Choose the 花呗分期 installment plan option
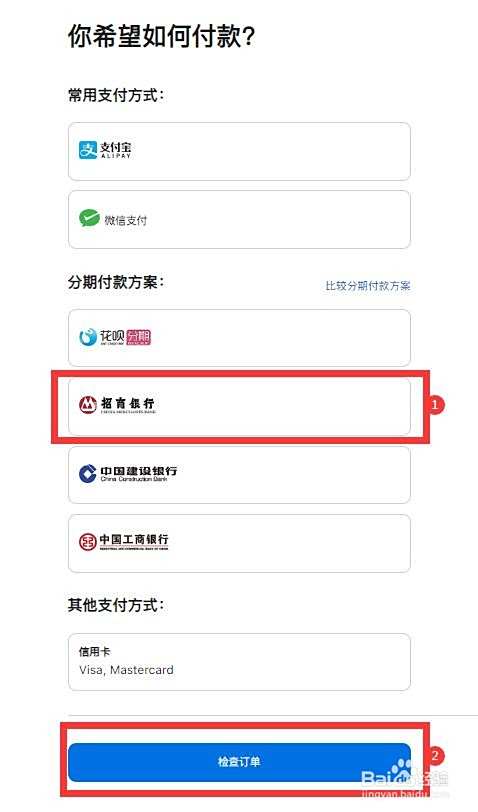The height and width of the screenshot is (812, 478). (239, 338)
